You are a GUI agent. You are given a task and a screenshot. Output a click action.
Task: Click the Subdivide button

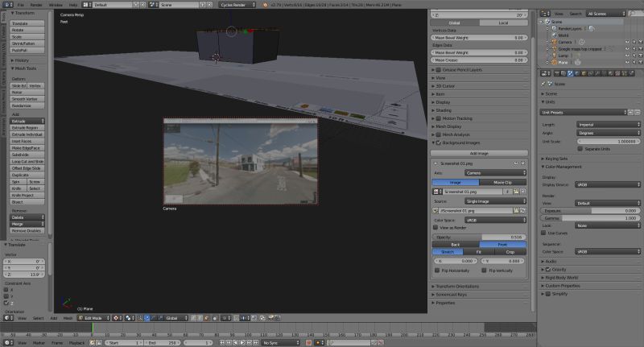tap(27, 155)
